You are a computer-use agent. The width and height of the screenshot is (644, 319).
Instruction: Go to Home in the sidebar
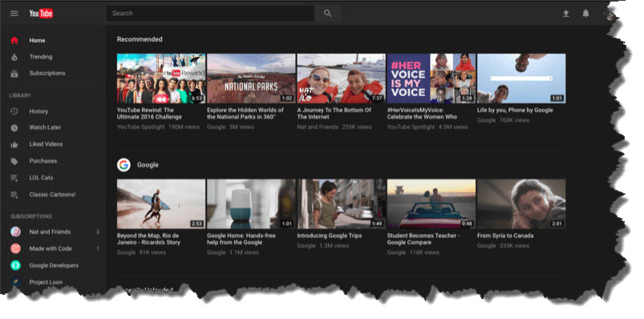point(37,40)
